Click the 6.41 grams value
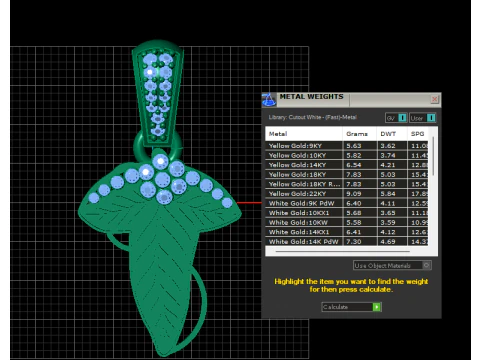The width and height of the screenshot is (480, 360). (354, 232)
